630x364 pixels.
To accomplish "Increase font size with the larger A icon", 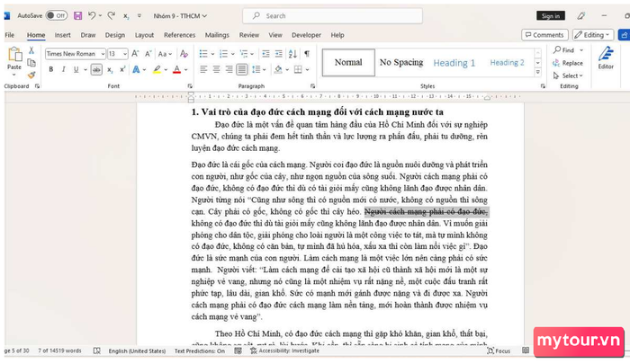I will tap(135, 54).
